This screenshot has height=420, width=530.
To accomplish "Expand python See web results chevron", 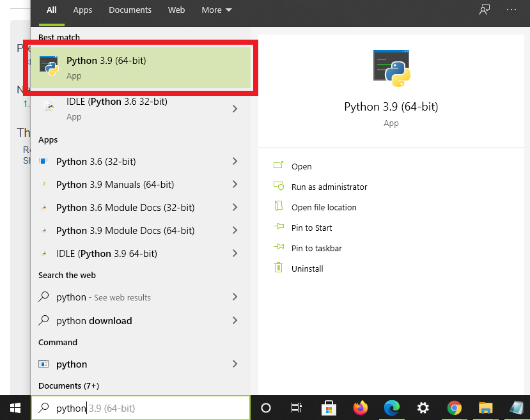I will [235, 297].
